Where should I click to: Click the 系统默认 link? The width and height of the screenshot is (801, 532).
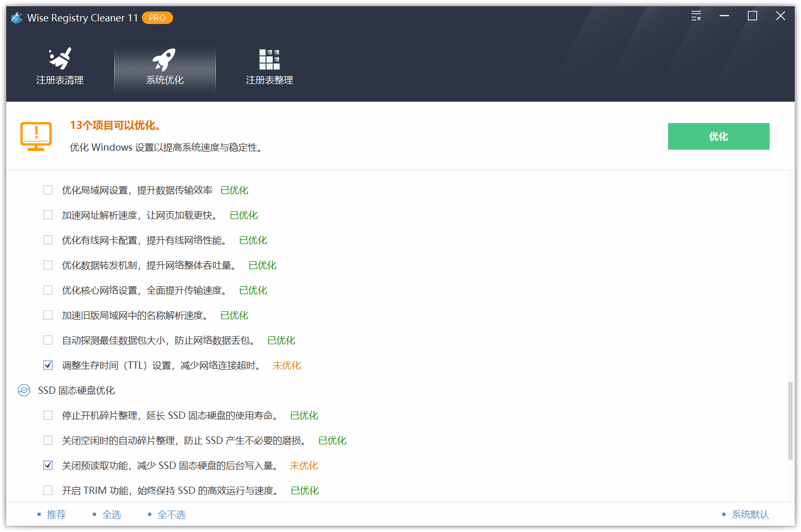click(x=750, y=514)
